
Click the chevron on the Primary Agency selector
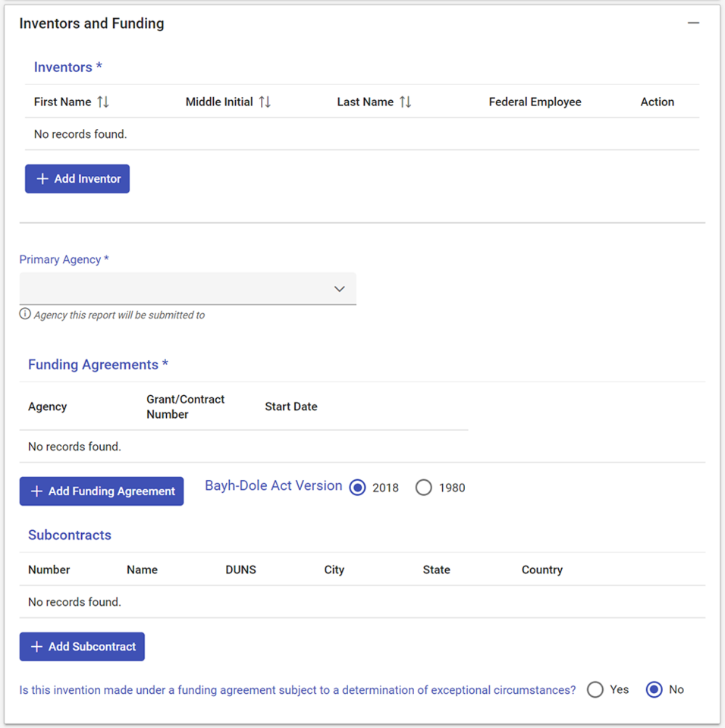[339, 288]
